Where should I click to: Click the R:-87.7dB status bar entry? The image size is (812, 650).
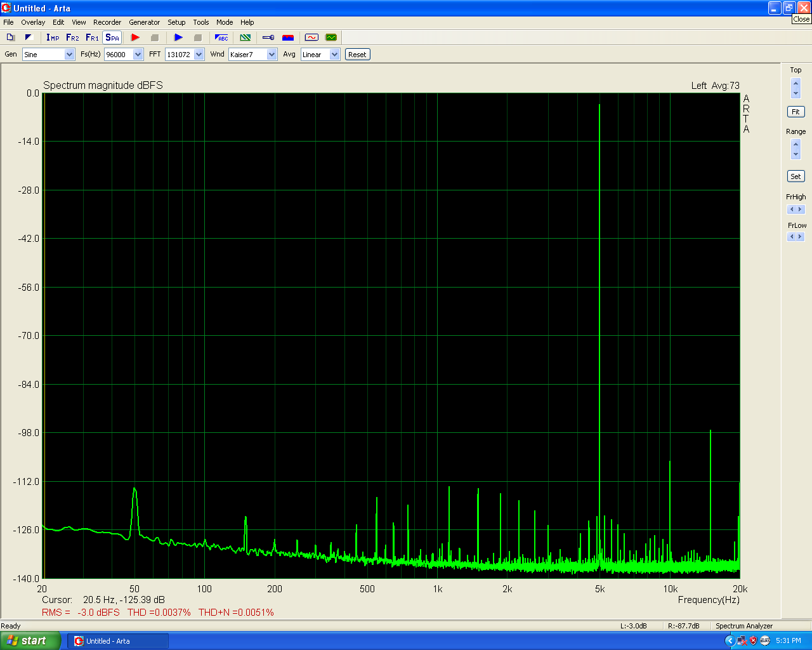[x=683, y=626]
